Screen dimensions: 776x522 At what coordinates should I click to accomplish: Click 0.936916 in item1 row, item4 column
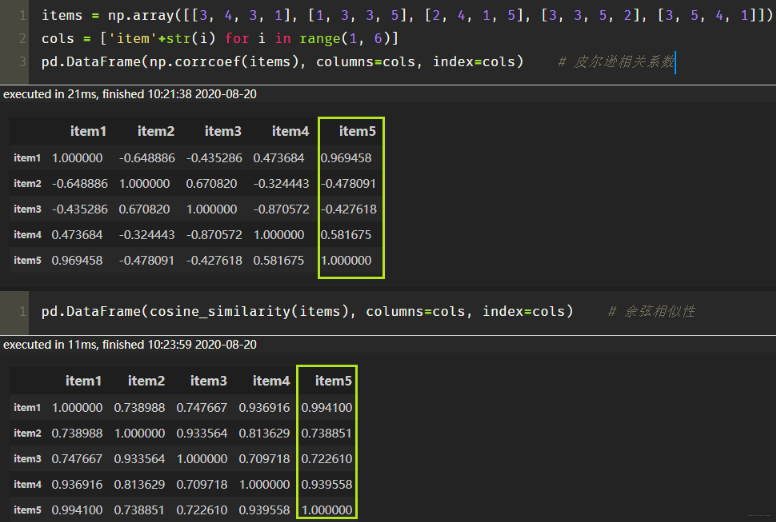coord(264,407)
